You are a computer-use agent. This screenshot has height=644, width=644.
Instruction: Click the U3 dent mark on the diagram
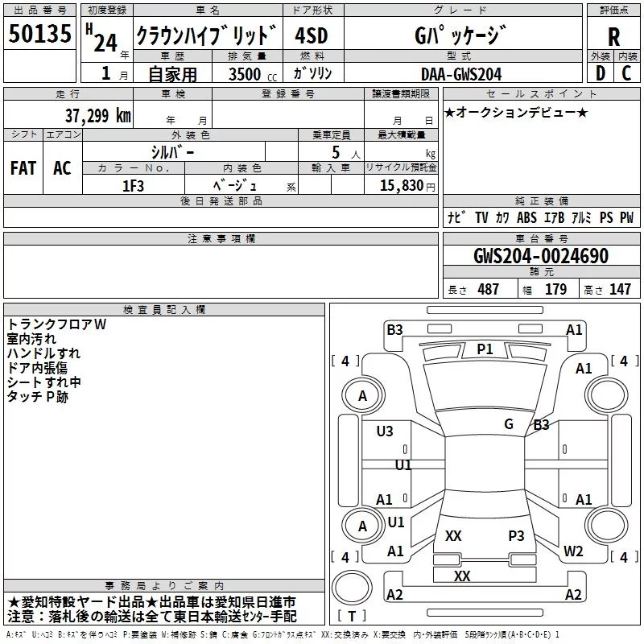[385, 431]
